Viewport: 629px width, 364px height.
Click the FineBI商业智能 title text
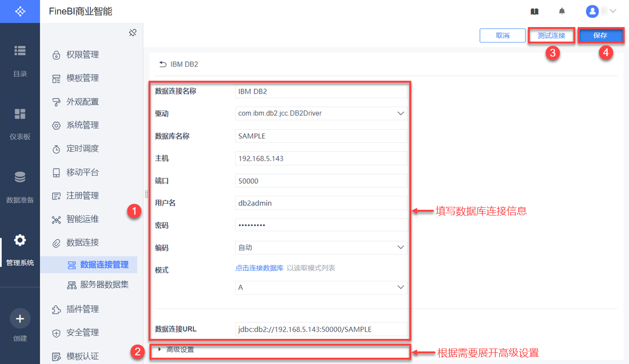[x=80, y=11]
